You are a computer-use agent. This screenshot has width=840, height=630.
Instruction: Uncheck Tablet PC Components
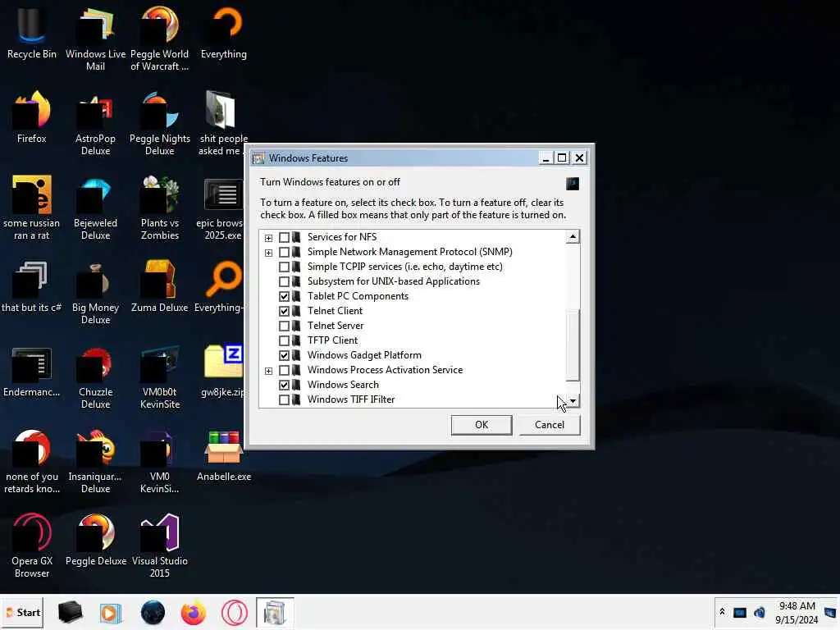point(284,296)
